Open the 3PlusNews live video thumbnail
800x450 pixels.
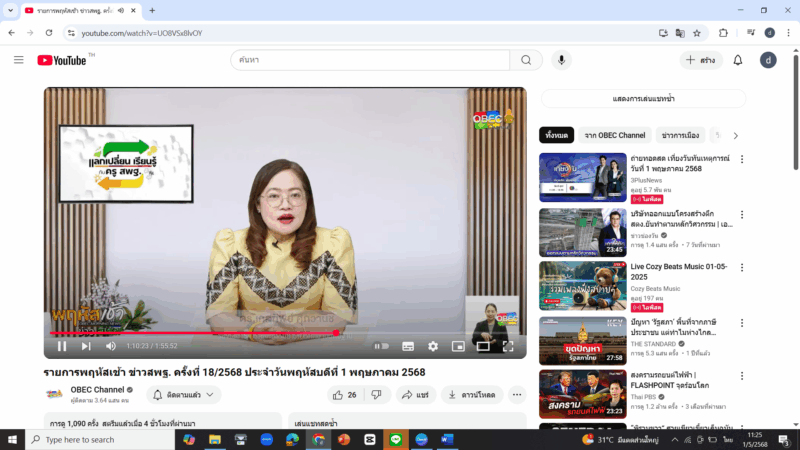[583, 178]
